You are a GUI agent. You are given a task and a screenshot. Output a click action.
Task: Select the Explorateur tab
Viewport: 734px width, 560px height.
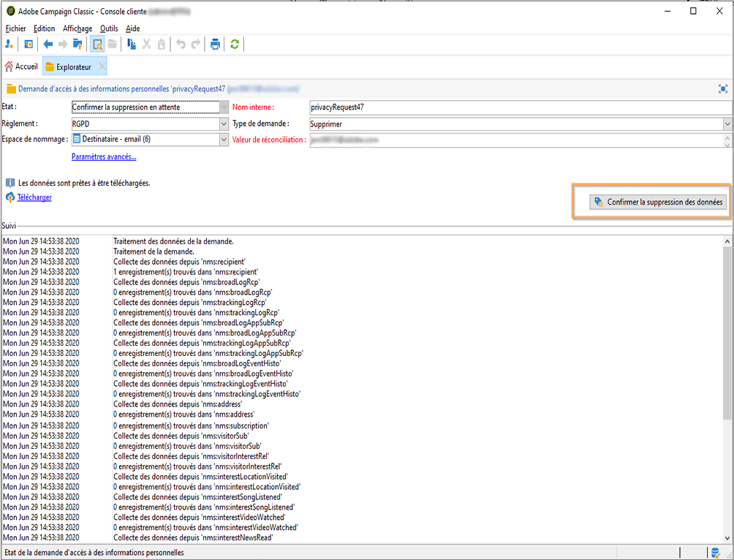click(x=74, y=67)
